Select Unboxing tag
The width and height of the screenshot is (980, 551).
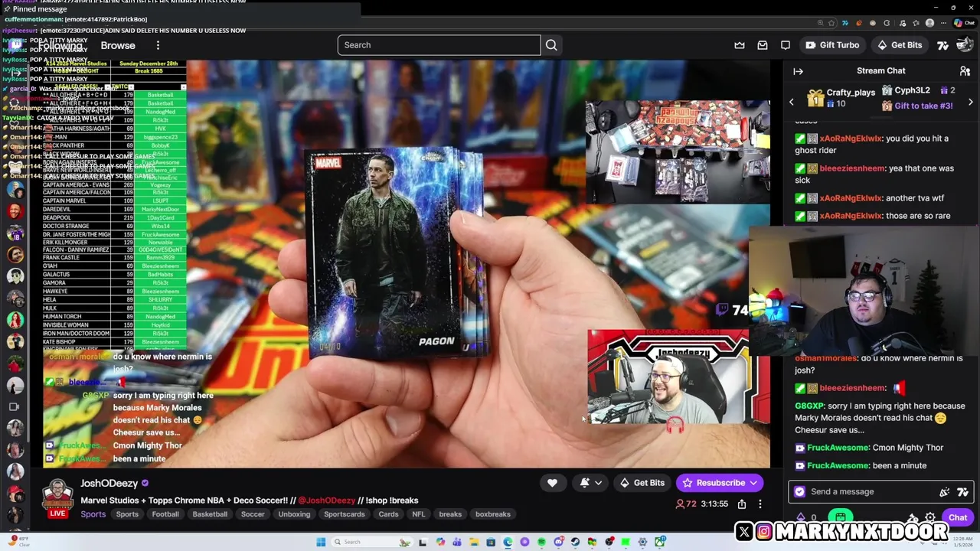[x=294, y=514]
